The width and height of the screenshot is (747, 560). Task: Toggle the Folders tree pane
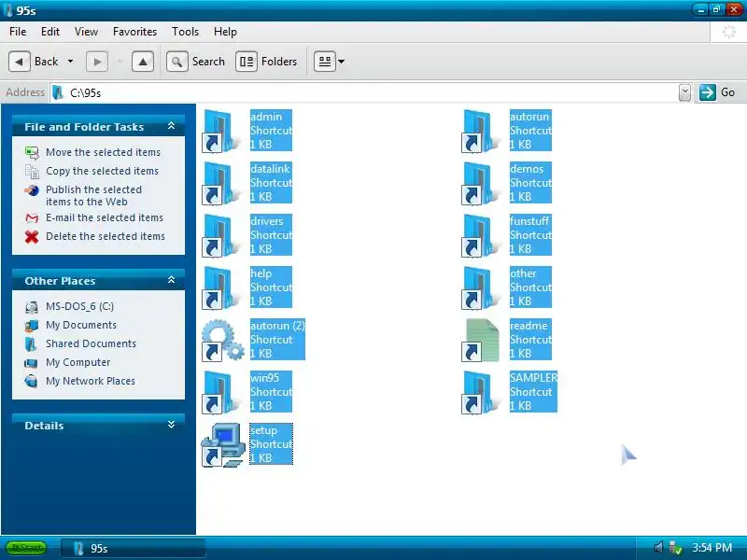[x=266, y=62]
